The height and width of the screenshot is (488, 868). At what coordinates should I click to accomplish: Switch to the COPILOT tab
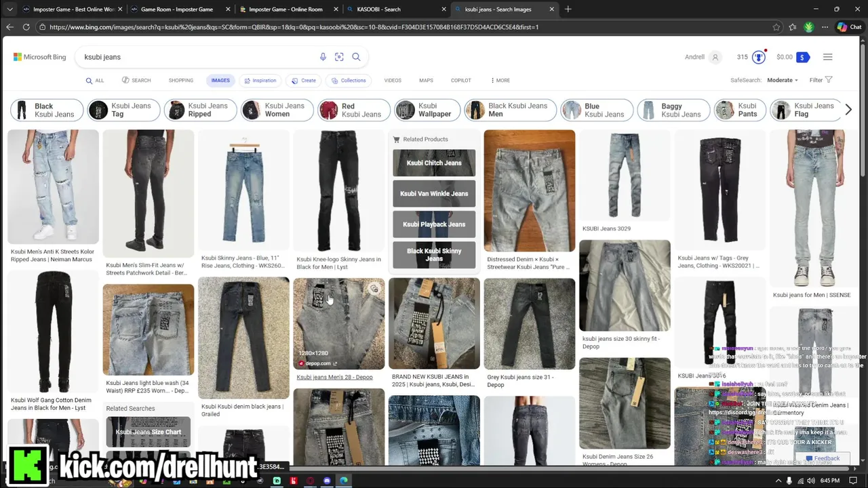coord(461,80)
